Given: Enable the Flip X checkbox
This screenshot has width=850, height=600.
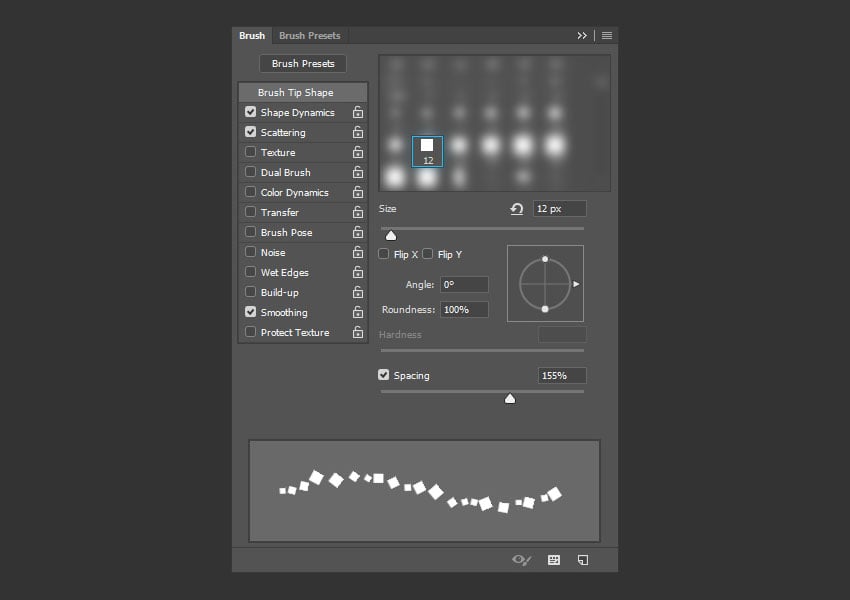Looking at the screenshot, I should click(x=383, y=254).
